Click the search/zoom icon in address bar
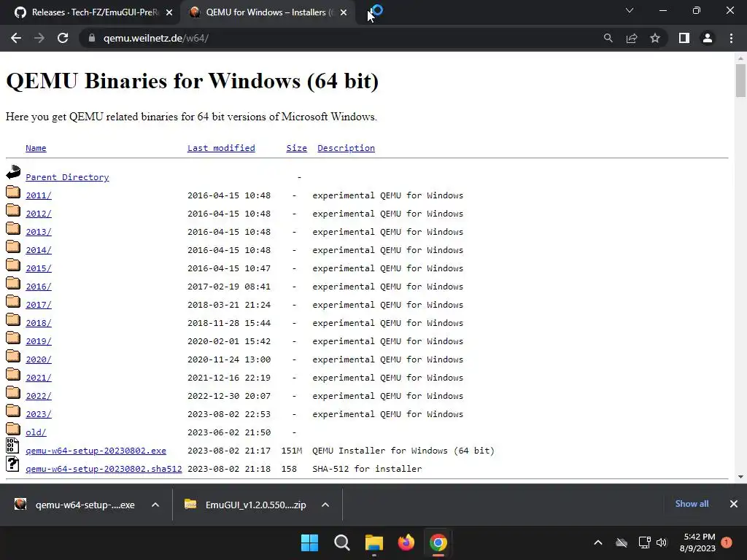747x560 pixels. (x=608, y=38)
